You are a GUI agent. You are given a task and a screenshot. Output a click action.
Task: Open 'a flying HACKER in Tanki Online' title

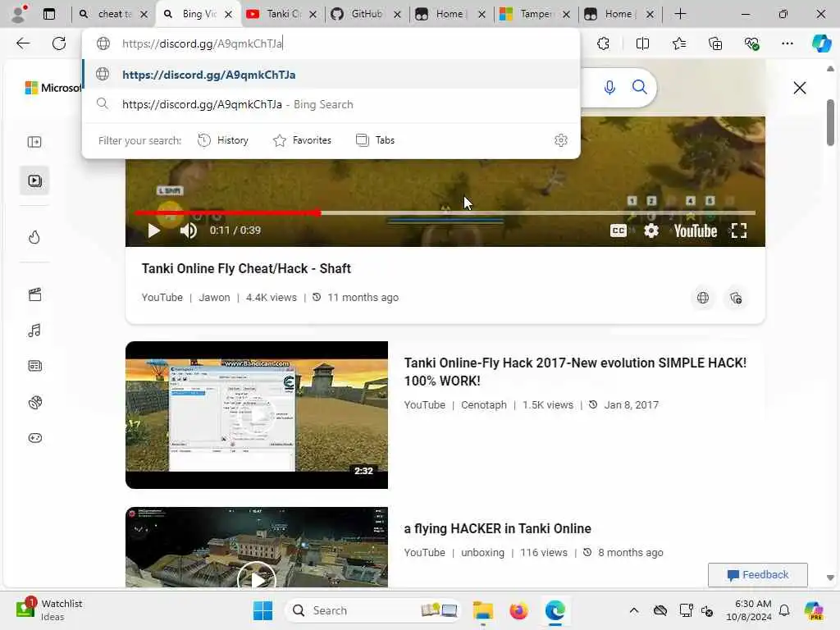[x=497, y=529]
